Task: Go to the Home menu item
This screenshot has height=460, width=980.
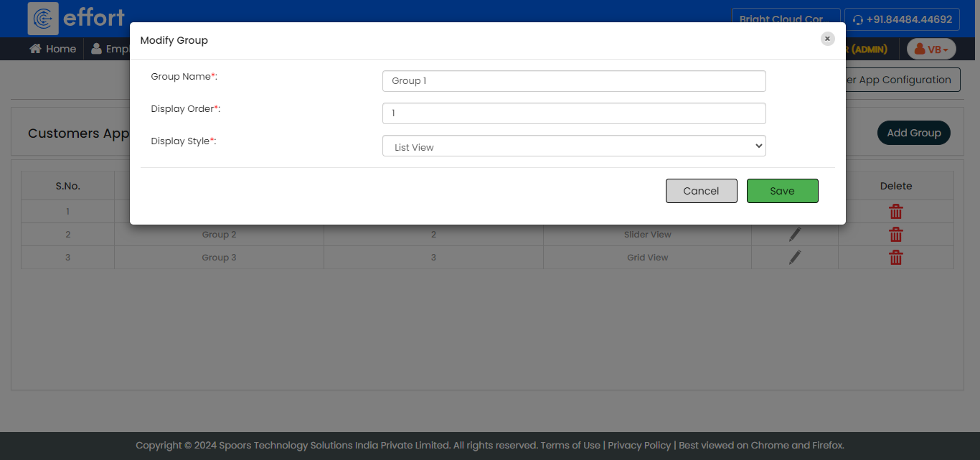Action: click(53, 49)
